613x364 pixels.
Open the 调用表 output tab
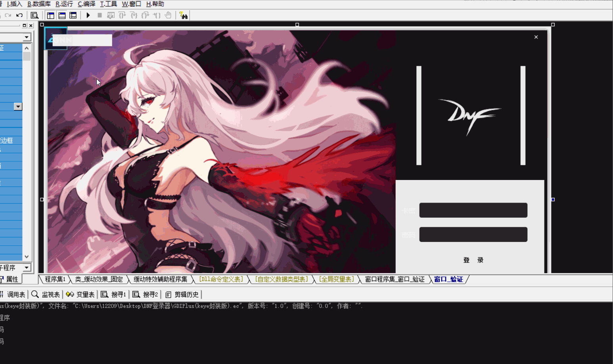coord(13,294)
